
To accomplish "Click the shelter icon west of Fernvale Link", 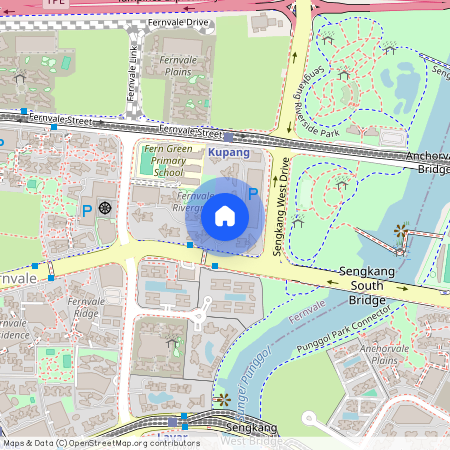I will click(20, 77).
